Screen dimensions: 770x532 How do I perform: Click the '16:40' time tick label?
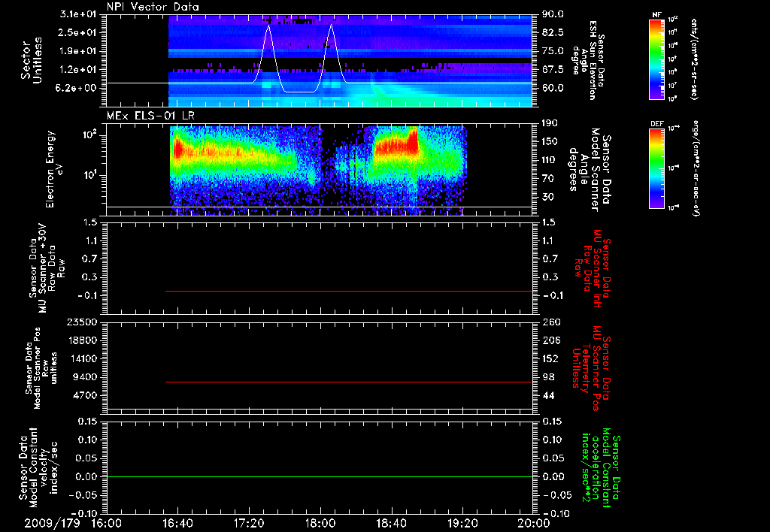(x=177, y=523)
